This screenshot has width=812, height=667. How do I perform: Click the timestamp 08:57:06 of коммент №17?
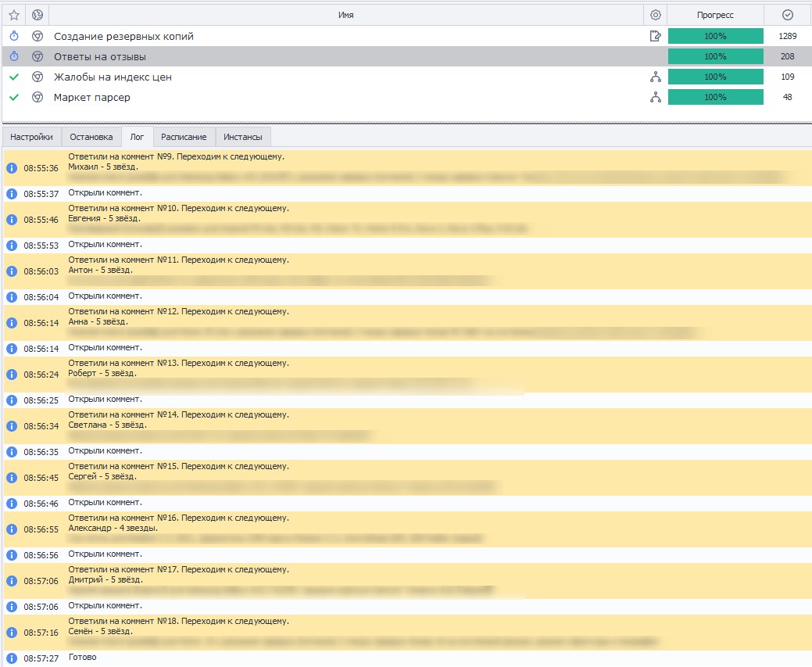[41, 581]
